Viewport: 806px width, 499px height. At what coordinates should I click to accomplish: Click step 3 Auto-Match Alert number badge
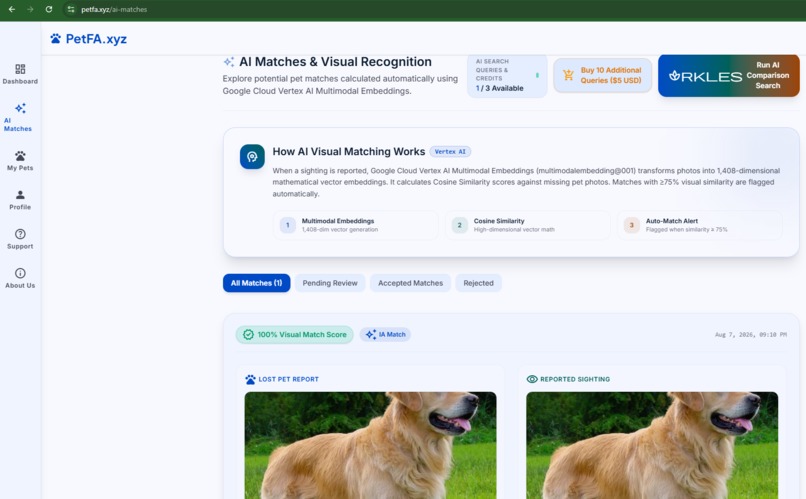point(632,225)
